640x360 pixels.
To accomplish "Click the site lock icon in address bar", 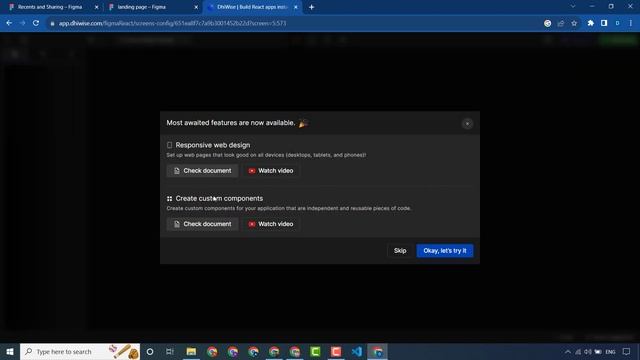I will click(52, 23).
